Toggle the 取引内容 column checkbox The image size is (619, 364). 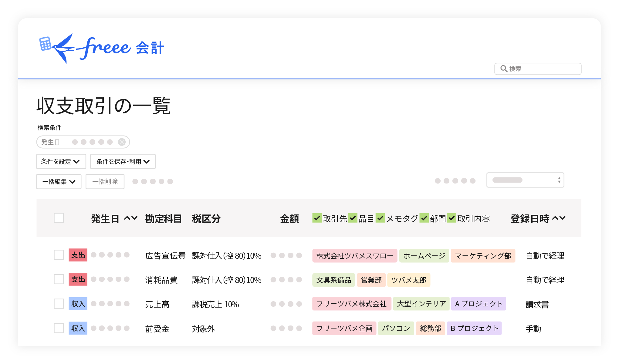tap(452, 217)
